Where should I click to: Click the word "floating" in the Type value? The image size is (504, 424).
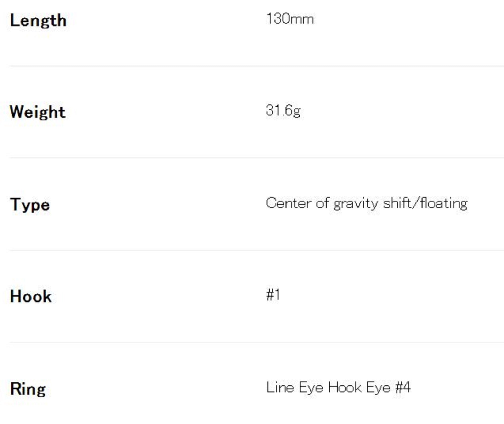pyautogui.click(x=444, y=203)
